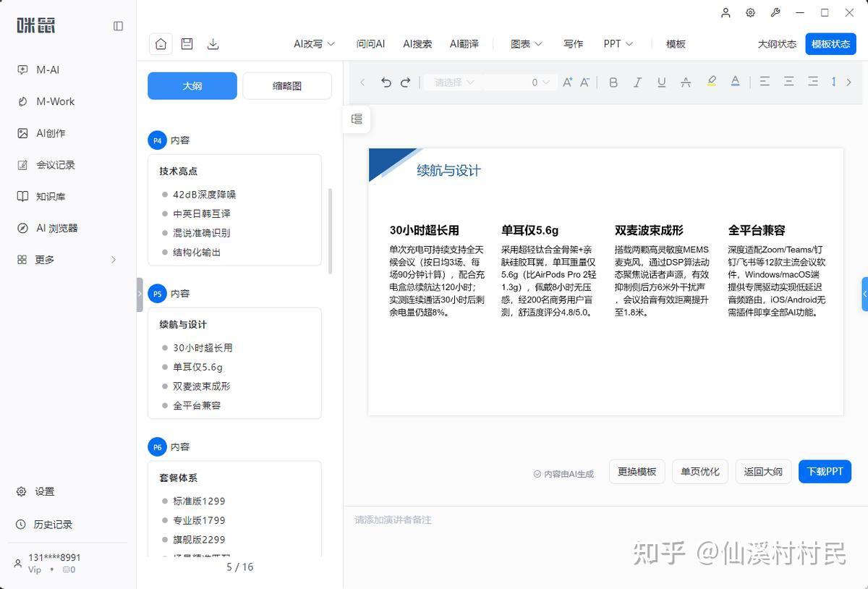Select the 缩略图 tab
The height and width of the screenshot is (589, 868).
click(x=287, y=85)
